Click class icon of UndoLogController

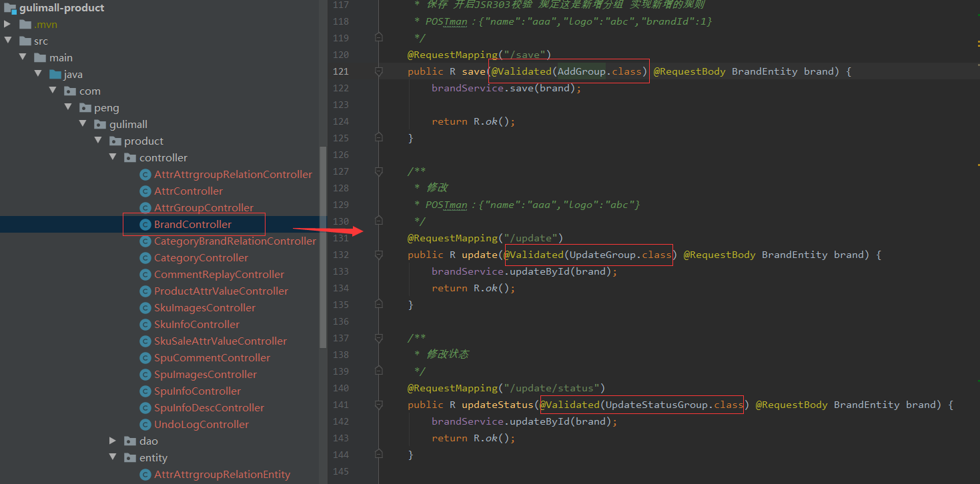(x=145, y=425)
